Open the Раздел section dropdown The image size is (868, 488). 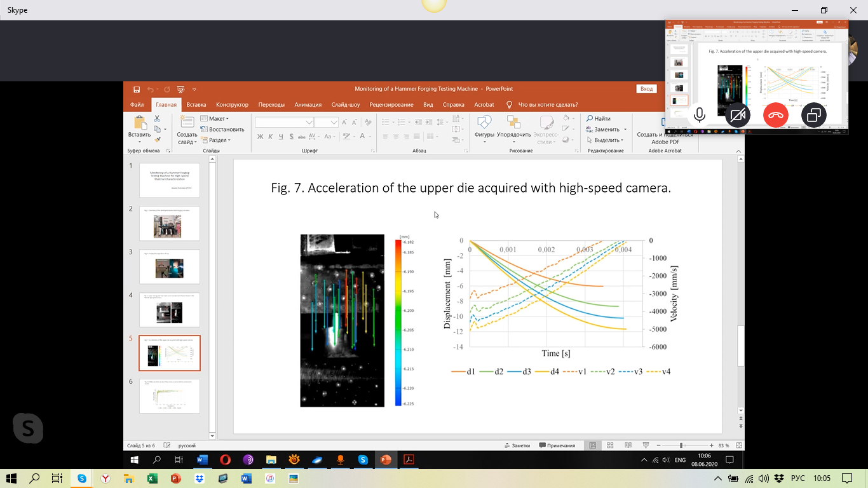(216, 140)
